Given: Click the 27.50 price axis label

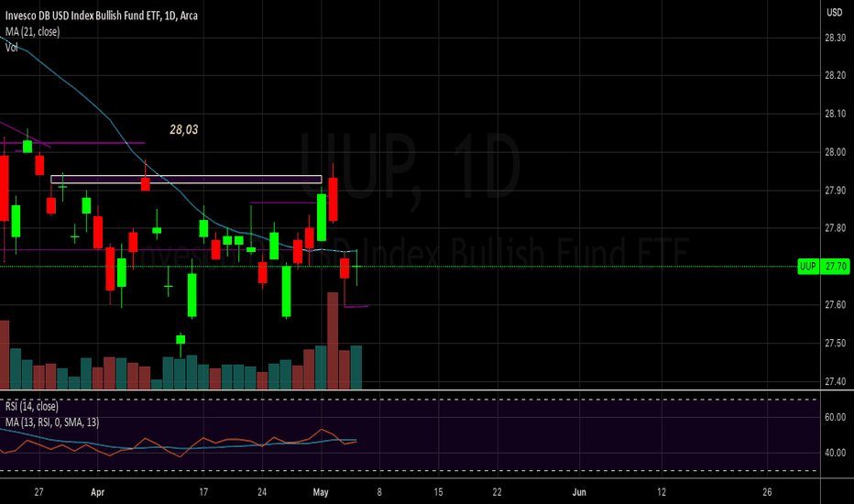Looking at the screenshot, I should click(835, 343).
